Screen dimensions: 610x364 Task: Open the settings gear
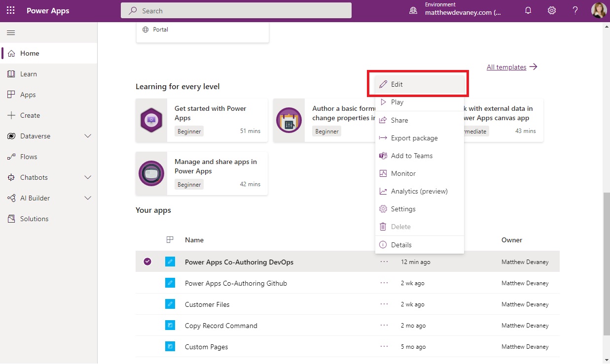[552, 10]
